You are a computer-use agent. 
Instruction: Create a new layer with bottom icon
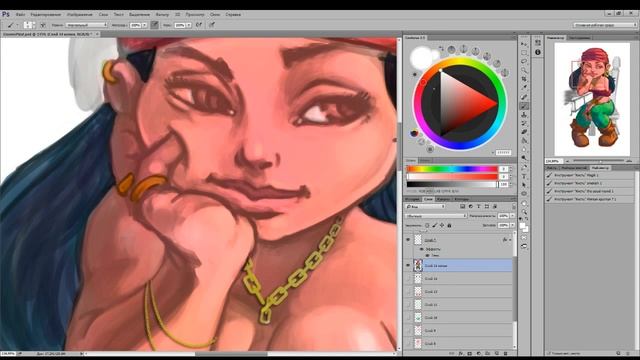tap(497, 353)
